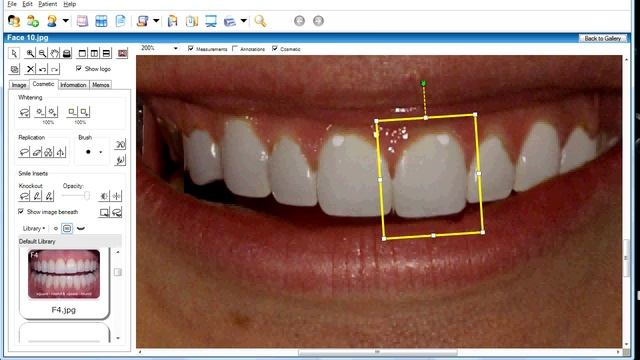Open the blue document pages icon

pyautogui.click(x=120, y=21)
